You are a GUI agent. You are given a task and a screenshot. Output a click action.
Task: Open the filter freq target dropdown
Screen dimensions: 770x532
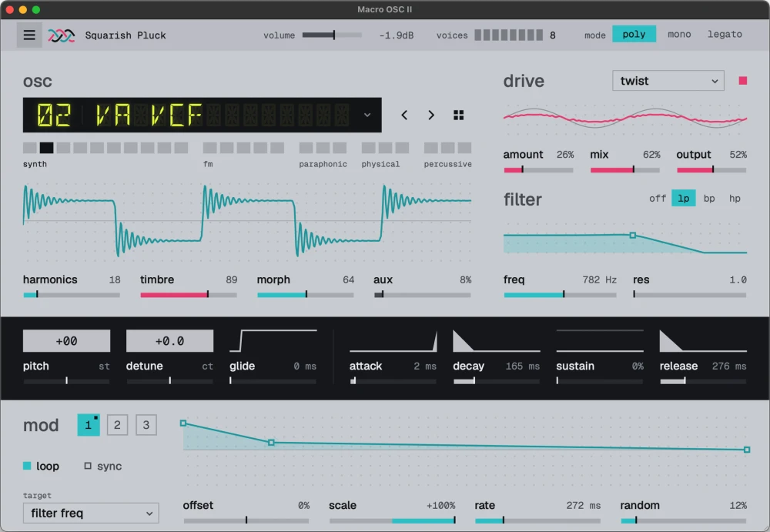click(91, 513)
